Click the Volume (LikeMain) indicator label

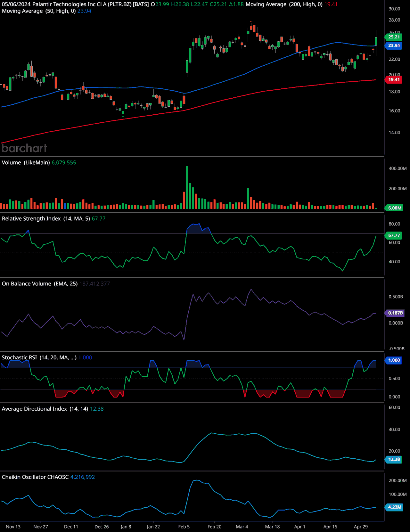tap(26, 162)
